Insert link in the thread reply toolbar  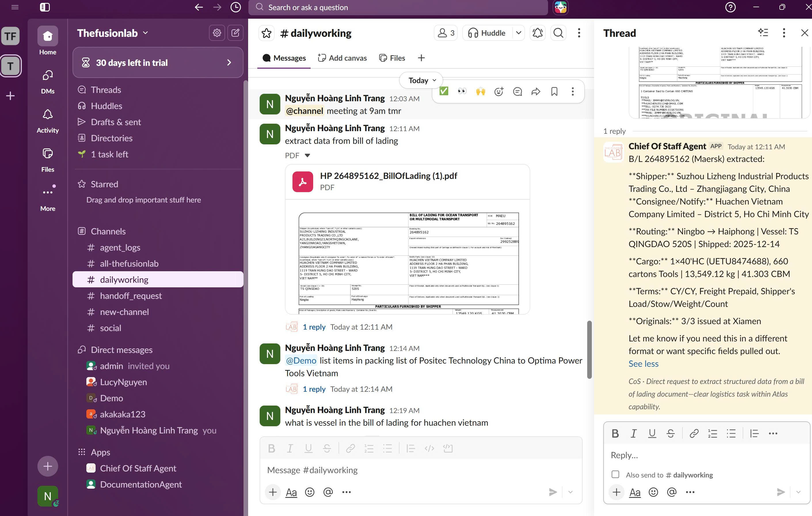click(694, 433)
